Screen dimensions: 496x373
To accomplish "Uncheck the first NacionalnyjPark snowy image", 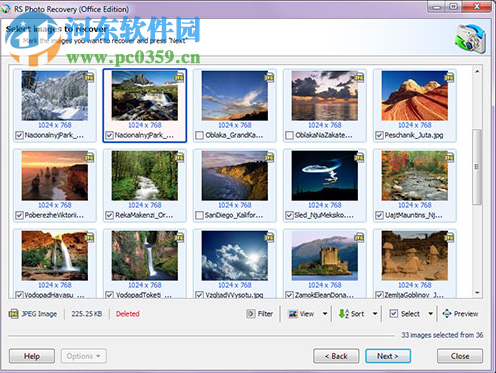I will [19, 135].
